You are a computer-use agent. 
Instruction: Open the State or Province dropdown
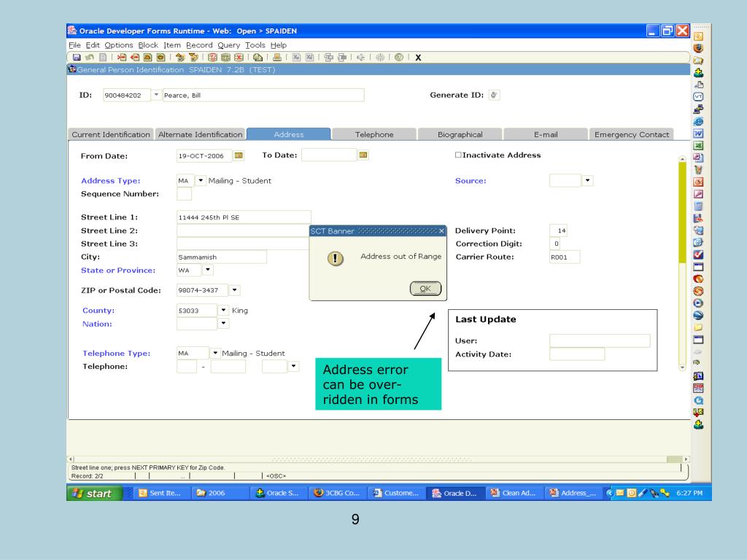pos(208,270)
